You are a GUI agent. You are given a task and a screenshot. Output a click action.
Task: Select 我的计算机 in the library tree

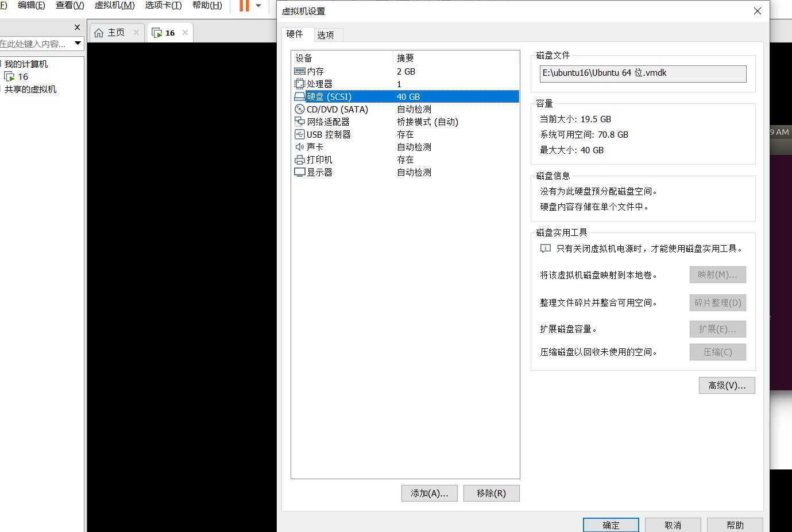coord(26,64)
